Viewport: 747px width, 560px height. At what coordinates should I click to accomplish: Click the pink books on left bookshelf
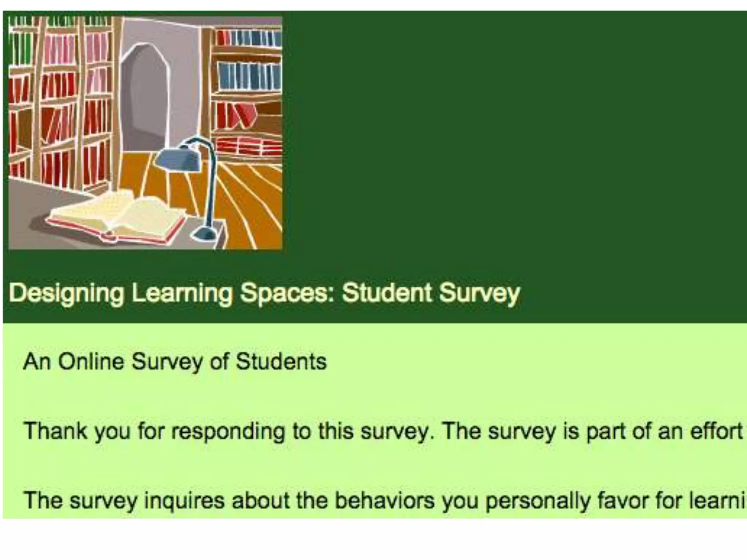pyautogui.click(x=58, y=49)
